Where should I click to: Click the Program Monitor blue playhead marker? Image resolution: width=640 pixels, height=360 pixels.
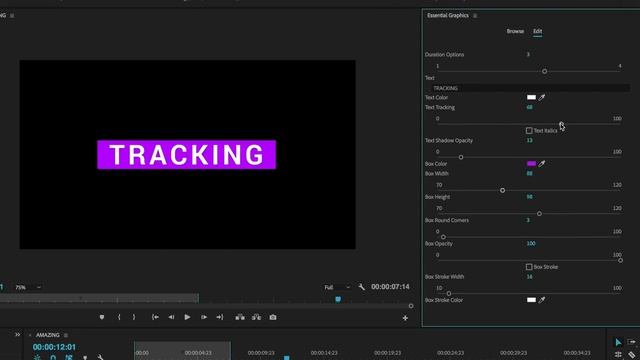[x=338, y=300]
